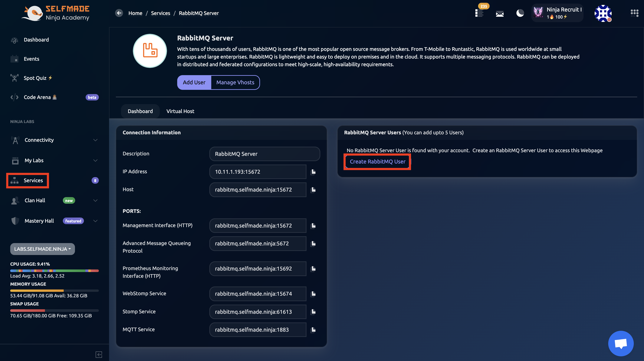This screenshot has height=361, width=644.
Task: Click the Spot Quiz trophy icon
Action: click(x=14, y=78)
